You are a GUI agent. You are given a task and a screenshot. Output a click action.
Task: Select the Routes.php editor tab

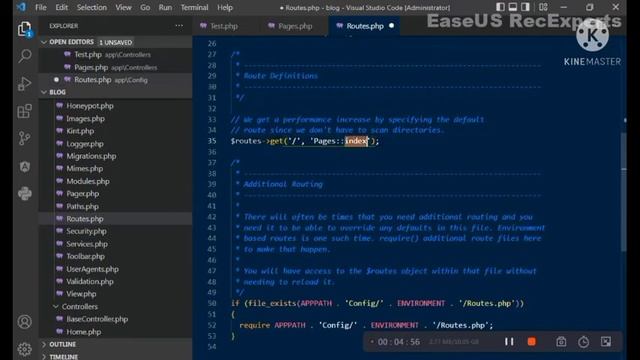(364, 26)
